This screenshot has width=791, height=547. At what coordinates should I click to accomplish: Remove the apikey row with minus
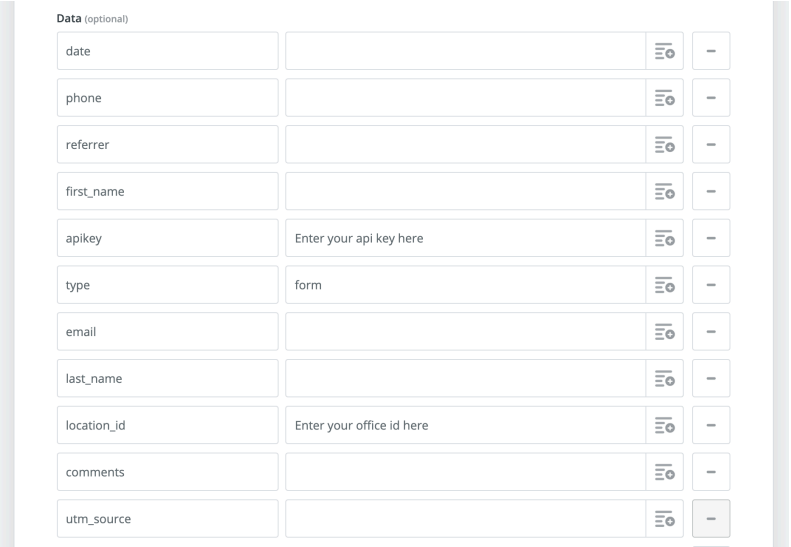click(x=711, y=238)
